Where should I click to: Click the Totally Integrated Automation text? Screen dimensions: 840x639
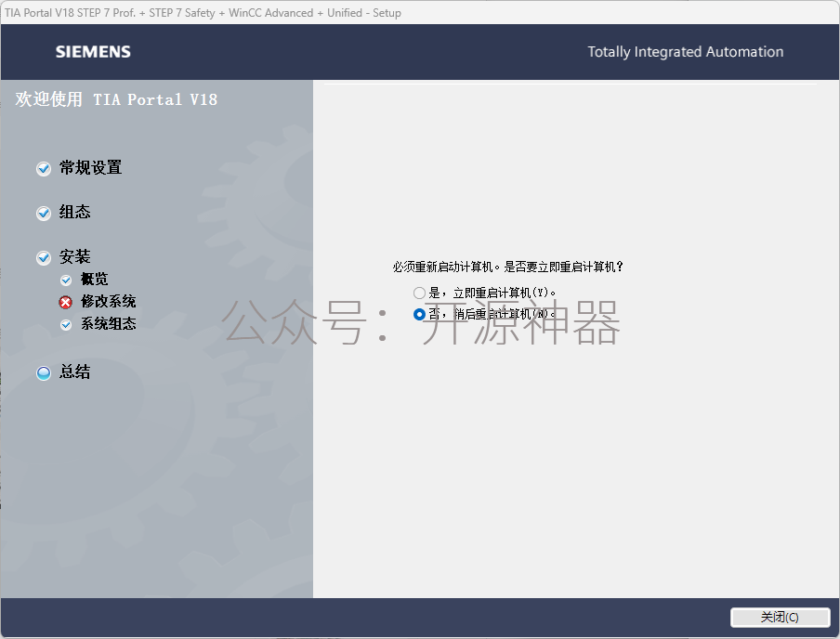[x=685, y=52]
